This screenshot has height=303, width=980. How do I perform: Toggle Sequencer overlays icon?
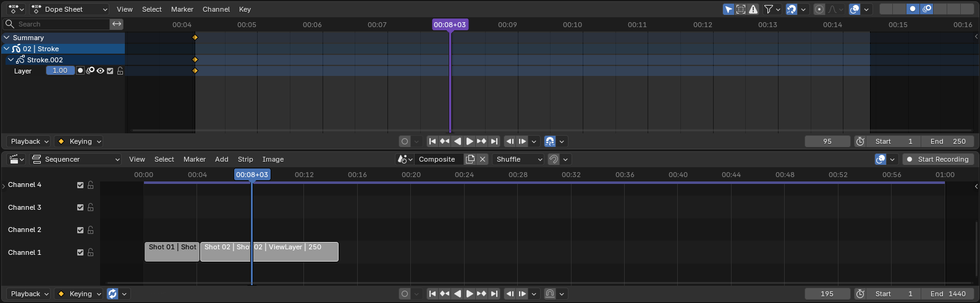pos(881,159)
